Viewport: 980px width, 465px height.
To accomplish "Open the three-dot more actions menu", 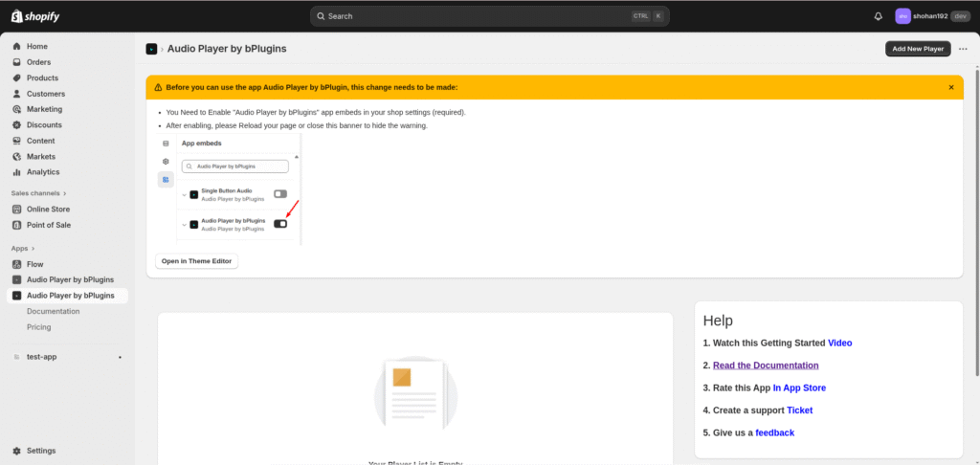I will tap(963, 49).
